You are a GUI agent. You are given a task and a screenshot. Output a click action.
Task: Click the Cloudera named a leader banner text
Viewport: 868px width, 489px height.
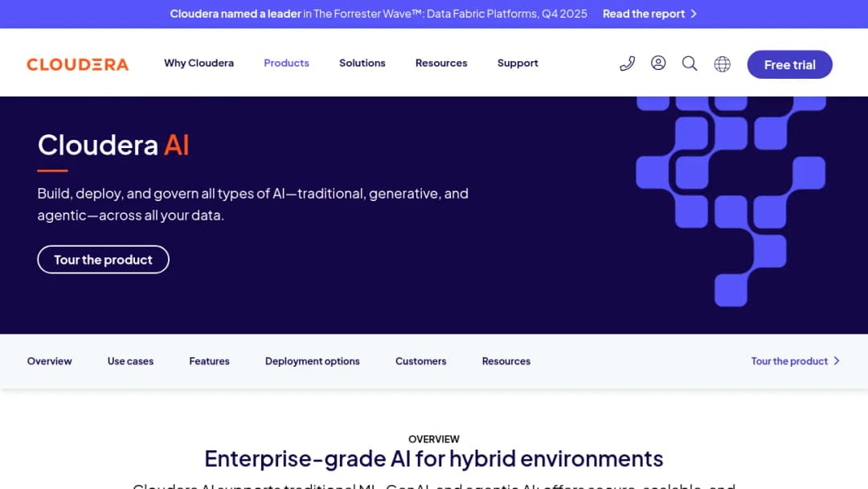(235, 14)
